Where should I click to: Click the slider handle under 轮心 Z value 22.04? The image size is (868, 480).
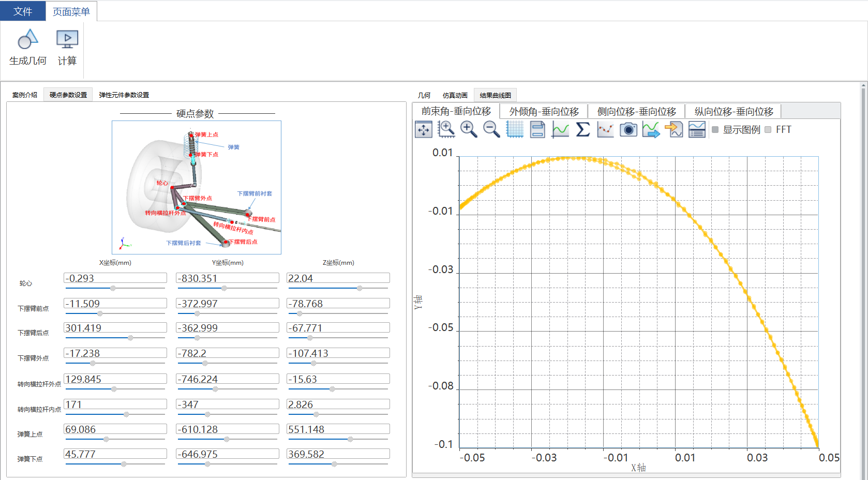360,288
